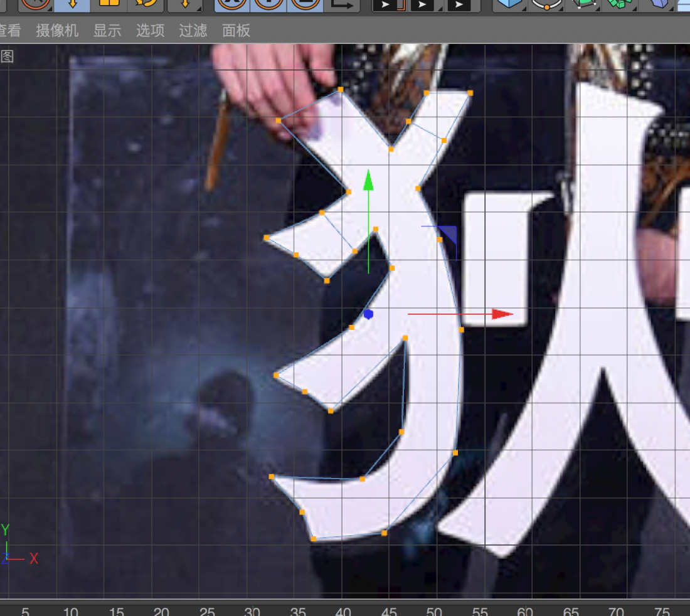Click the 面板 menu item

236,31
